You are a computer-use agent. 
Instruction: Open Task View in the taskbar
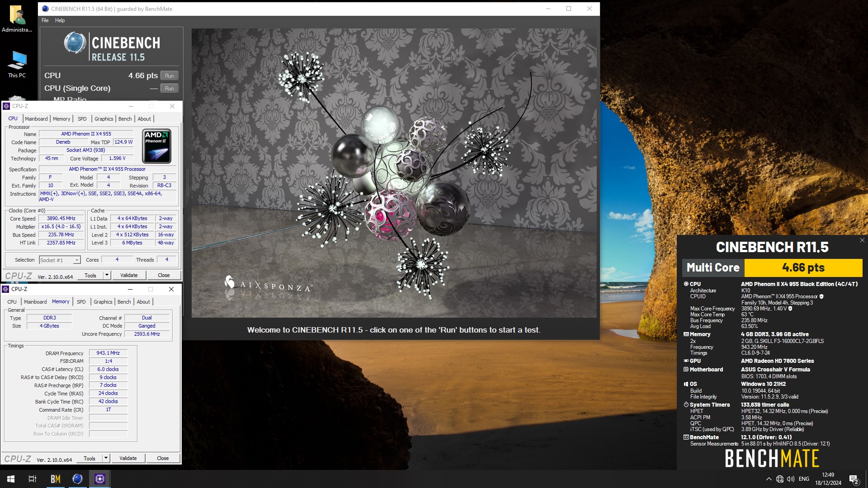(33, 479)
